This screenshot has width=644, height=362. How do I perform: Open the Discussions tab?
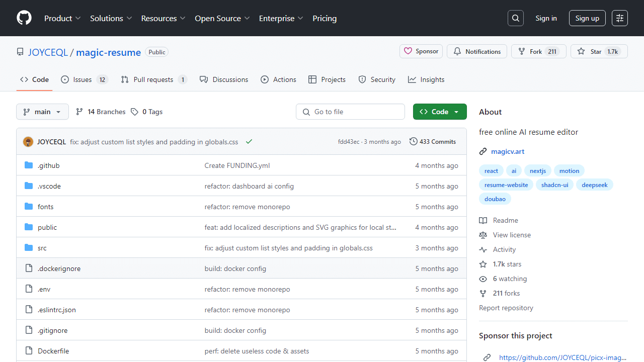tap(224, 79)
